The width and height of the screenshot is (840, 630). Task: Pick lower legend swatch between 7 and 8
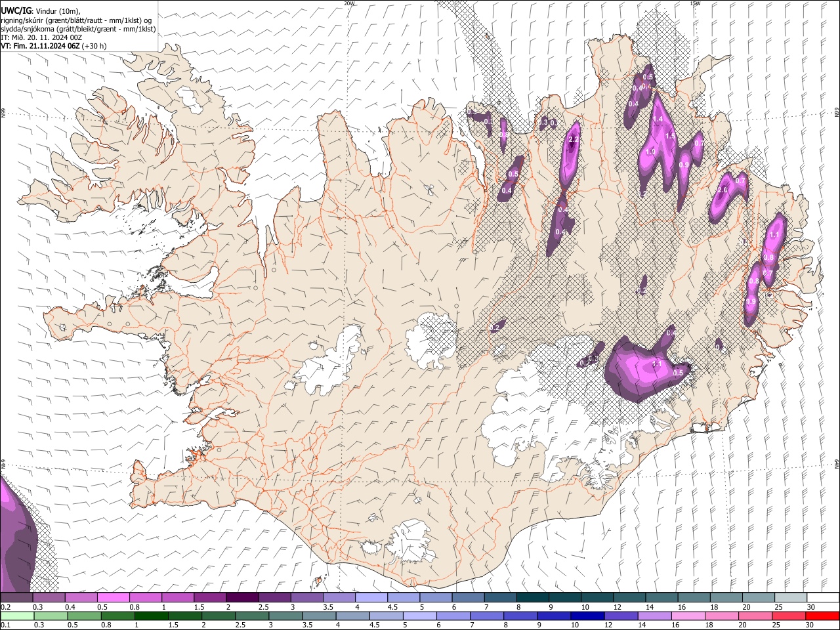(486, 616)
